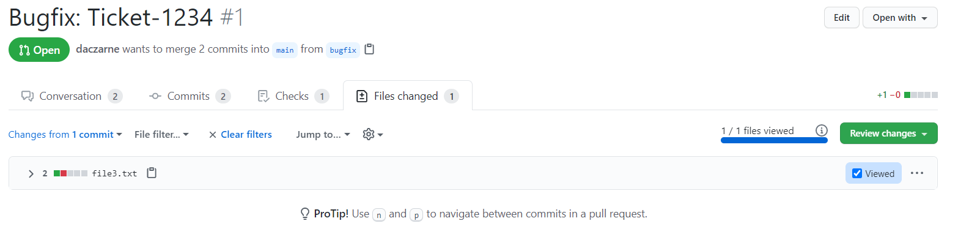Viewport: 980px width, 248px height.
Task: Click the green Open pull request badge
Action: pos(39,50)
